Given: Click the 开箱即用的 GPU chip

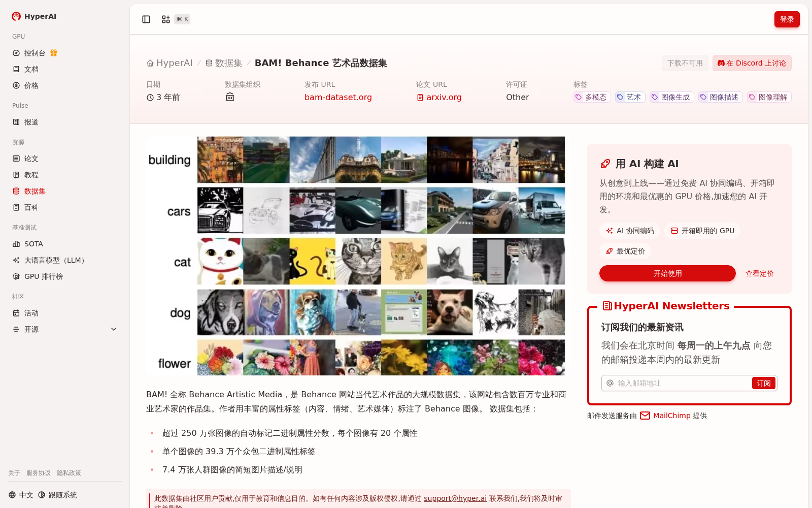Looking at the screenshot, I should [702, 231].
